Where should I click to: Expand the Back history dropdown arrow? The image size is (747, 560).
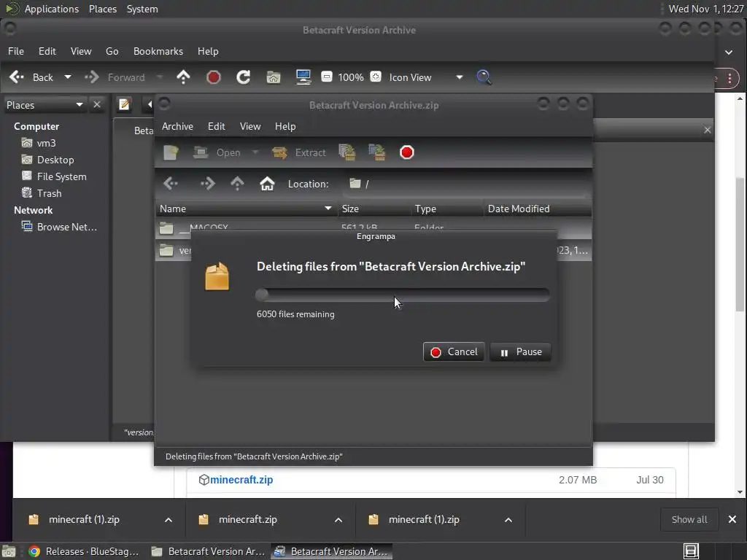(68, 77)
